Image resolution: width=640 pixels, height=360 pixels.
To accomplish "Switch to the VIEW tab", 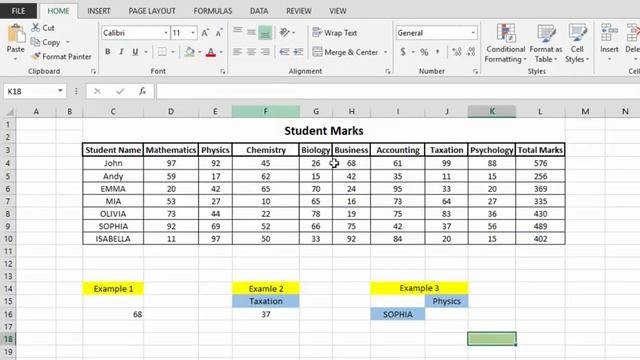I will [338, 11].
